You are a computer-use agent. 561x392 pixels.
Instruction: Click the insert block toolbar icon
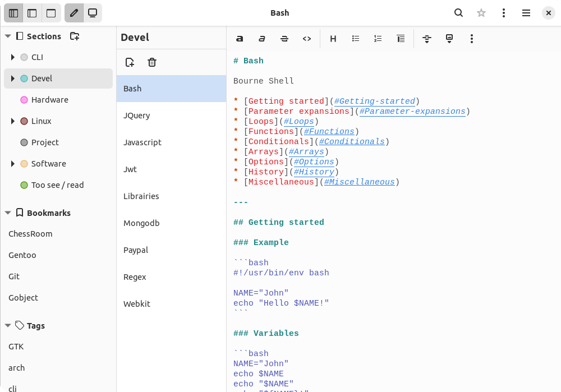click(449, 39)
